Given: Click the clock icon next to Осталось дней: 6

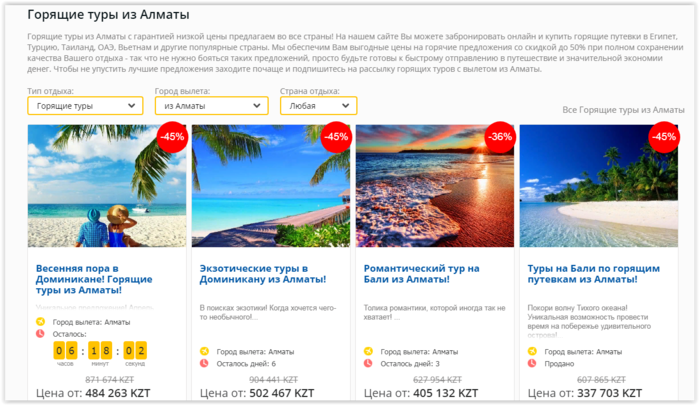Looking at the screenshot, I should point(204,363).
